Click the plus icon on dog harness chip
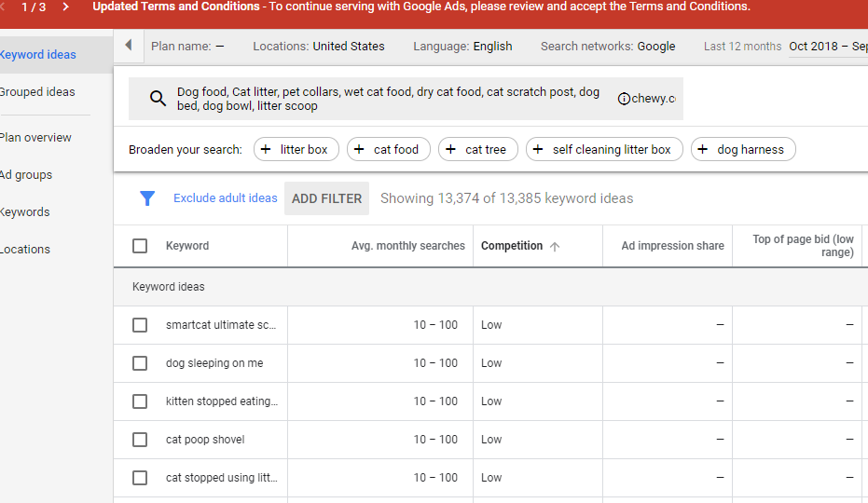Screen dimensions: 868x503 click(x=702, y=149)
